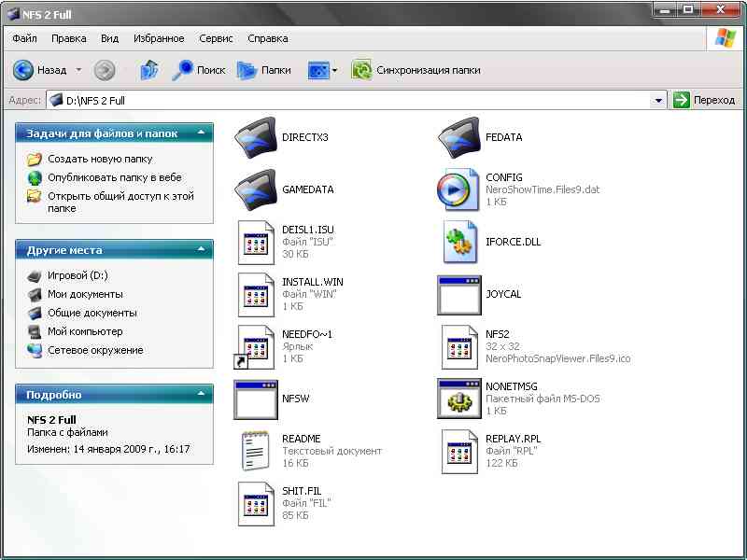747x560 pixels.
Task: Open Views dropdown arrow in toolbar
Action: 334,71
